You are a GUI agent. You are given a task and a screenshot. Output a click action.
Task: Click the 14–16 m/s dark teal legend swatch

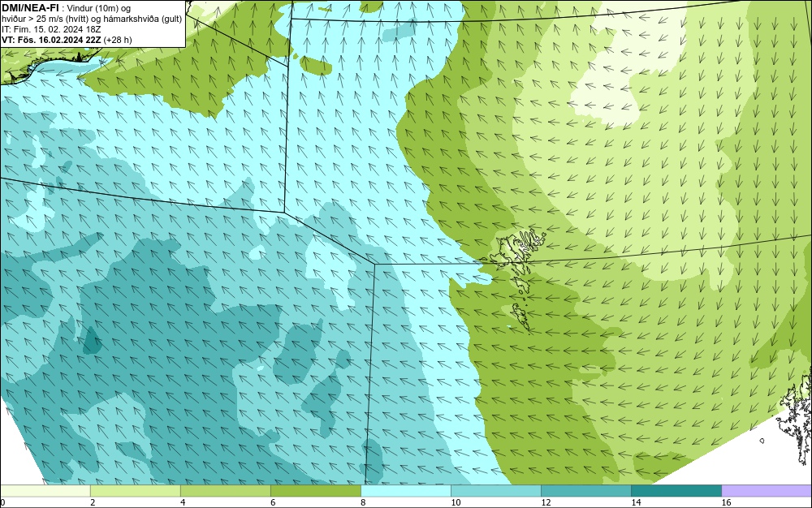coord(676,491)
